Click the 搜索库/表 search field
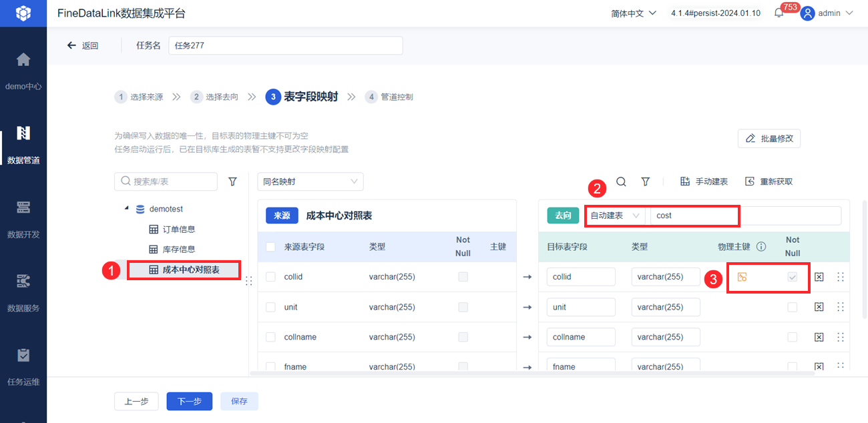 [x=166, y=181]
